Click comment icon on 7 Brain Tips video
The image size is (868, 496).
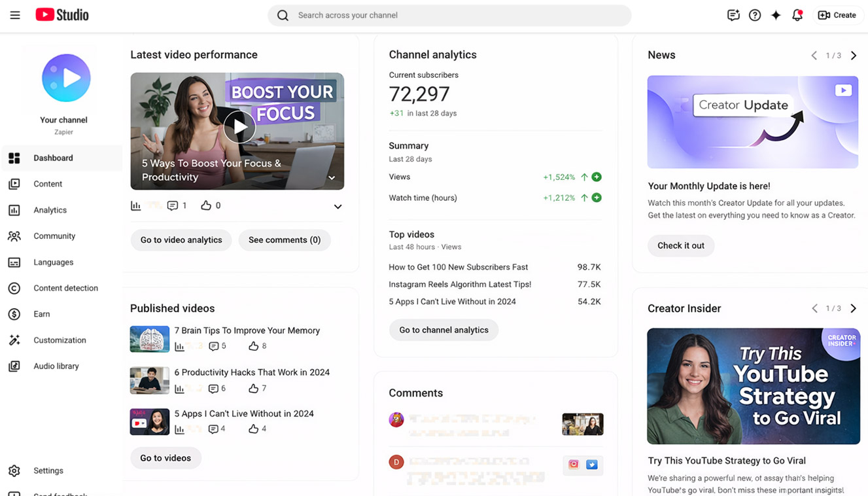[x=214, y=345]
